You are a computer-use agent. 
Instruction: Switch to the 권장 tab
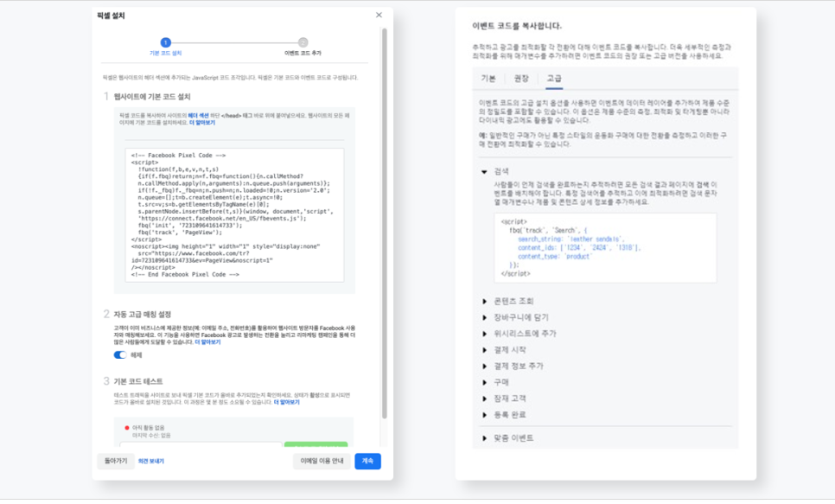(521, 79)
